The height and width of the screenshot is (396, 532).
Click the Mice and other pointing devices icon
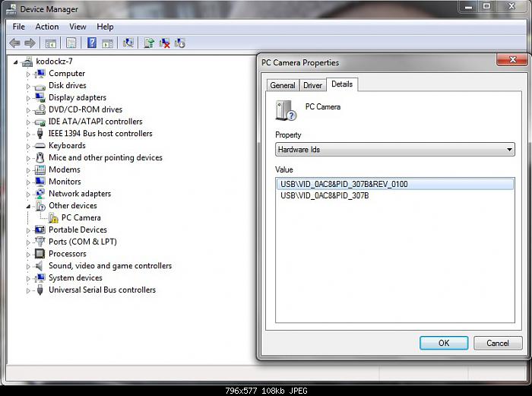(40, 157)
